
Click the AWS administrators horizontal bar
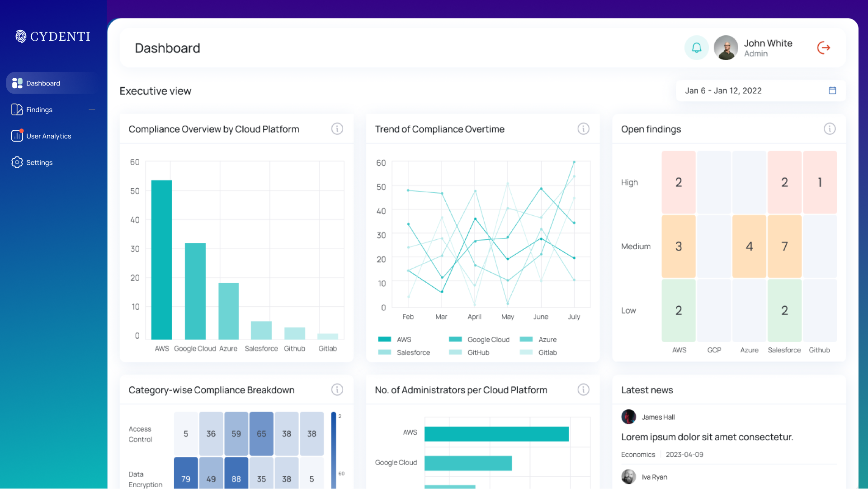point(496,434)
